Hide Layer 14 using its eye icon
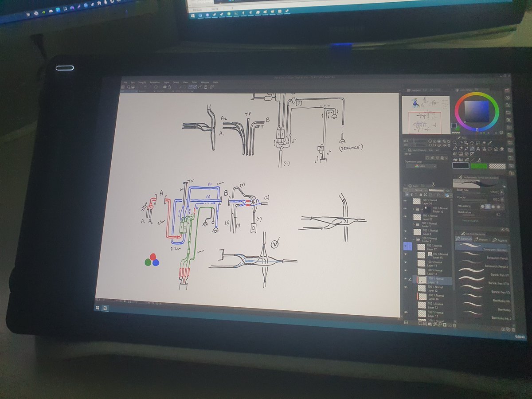This screenshot has height=399, width=532. click(x=405, y=262)
